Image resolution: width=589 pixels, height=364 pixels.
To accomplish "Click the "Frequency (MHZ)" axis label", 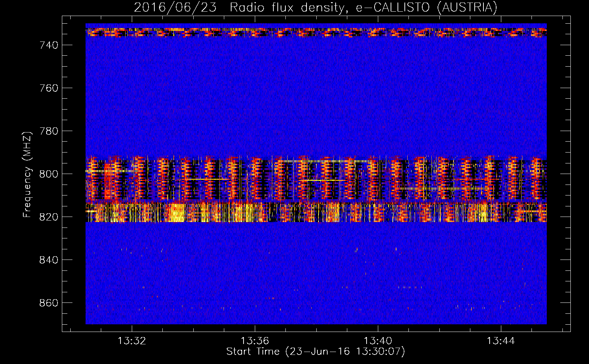I will pyautogui.click(x=27, y=174).
